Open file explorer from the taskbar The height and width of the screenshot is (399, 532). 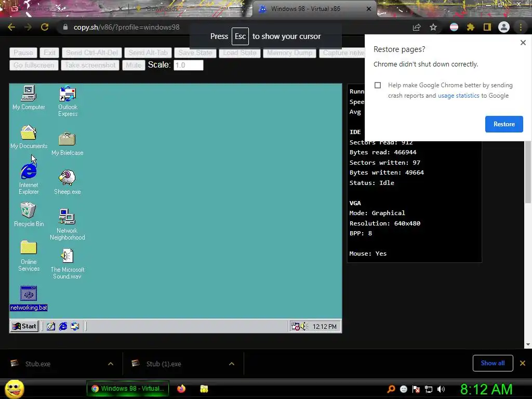204,389
